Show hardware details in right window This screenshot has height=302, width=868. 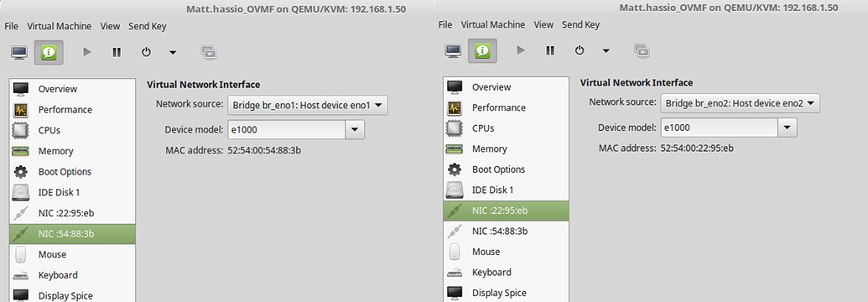tap(483, 50)
